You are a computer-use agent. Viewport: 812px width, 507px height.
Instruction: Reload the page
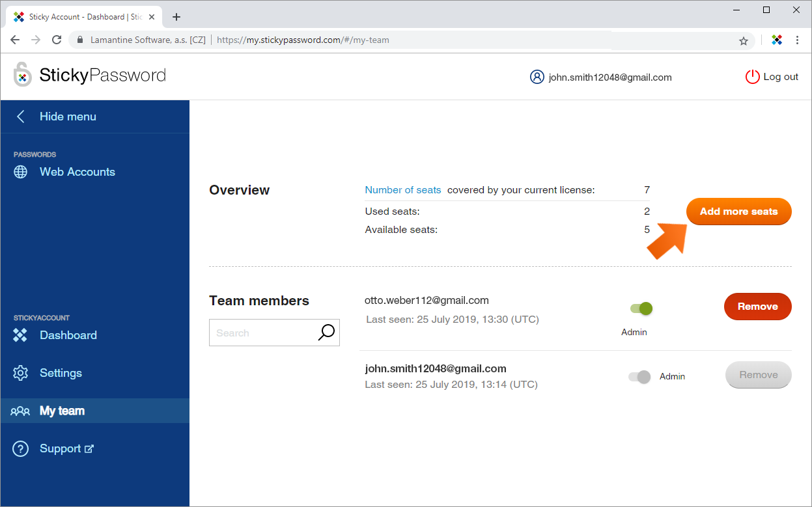click(57, 40)
